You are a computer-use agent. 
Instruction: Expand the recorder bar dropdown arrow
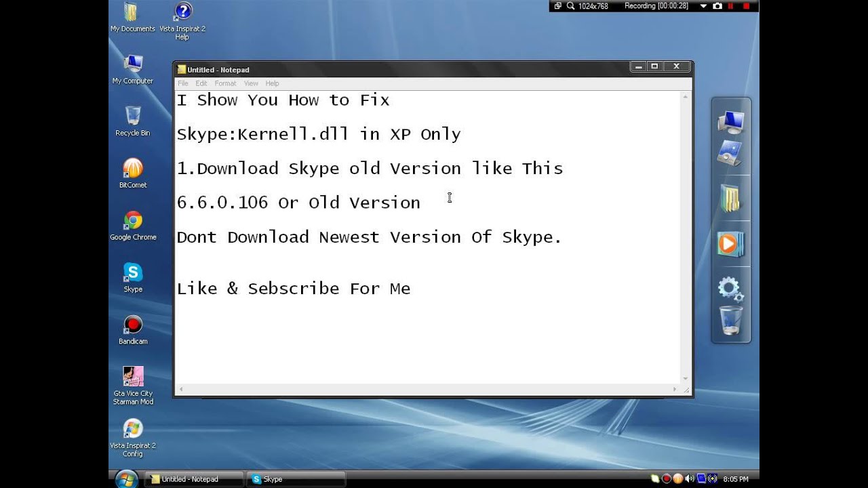coord(703,6)
